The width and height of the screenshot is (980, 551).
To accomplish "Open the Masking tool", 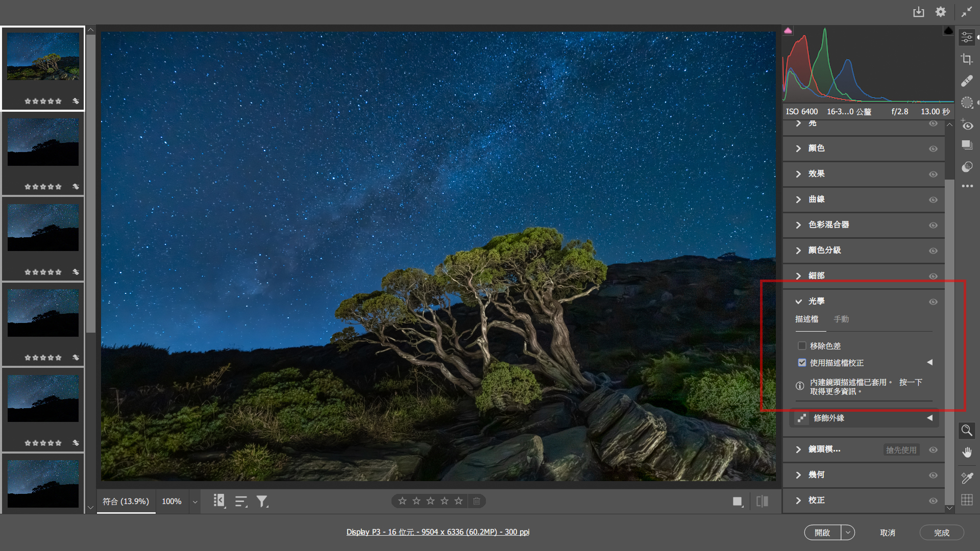I will click(x=967, y=103).
